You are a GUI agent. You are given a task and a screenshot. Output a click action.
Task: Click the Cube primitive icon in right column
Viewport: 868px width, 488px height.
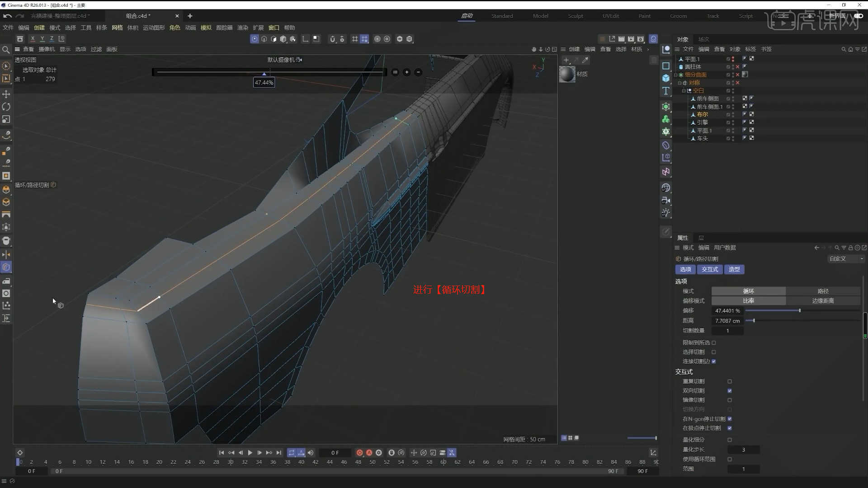point(666,78)
